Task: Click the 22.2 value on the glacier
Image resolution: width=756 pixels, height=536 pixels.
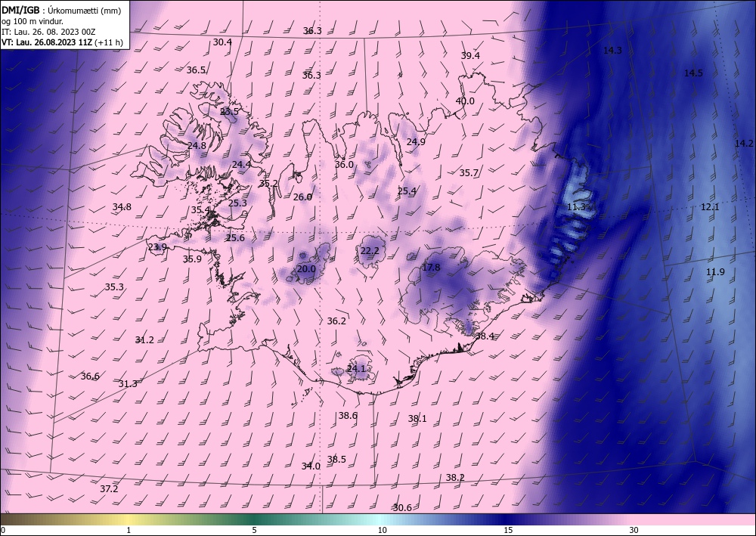Action: coord(370,251)
